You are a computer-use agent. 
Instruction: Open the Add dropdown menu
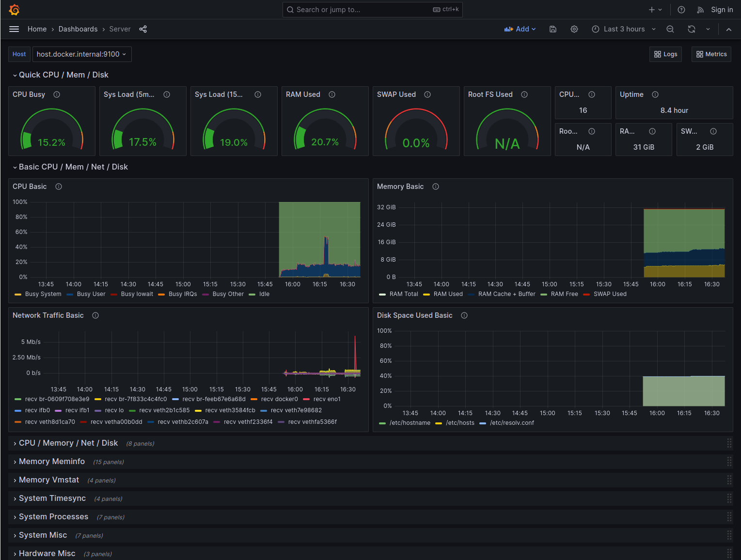point(520,29)
